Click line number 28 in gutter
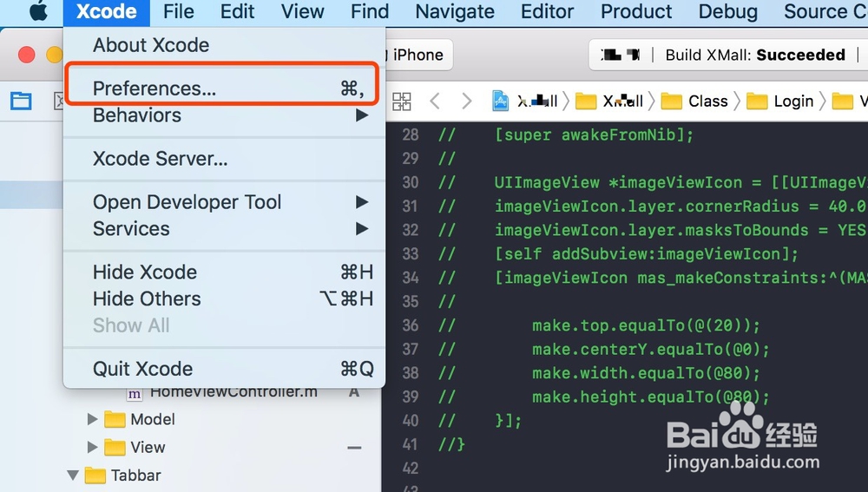 411,134
